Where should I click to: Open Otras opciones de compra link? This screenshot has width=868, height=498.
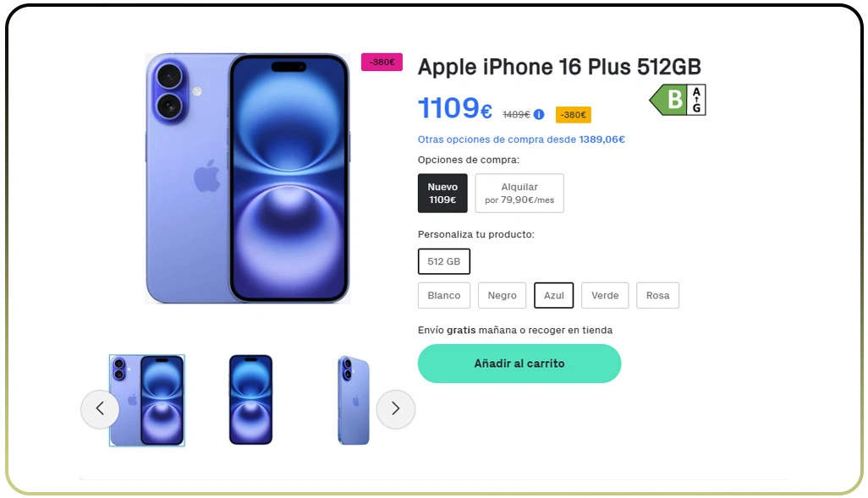(521, 140)
